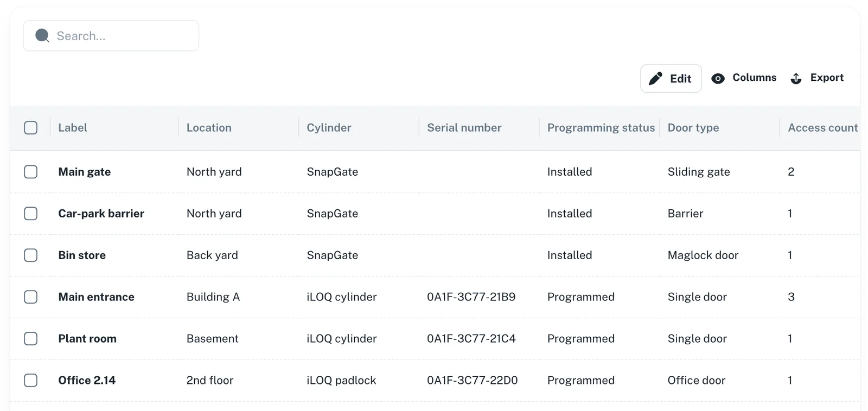Click the pencil icon in Edit button

[x=655, y=79]
